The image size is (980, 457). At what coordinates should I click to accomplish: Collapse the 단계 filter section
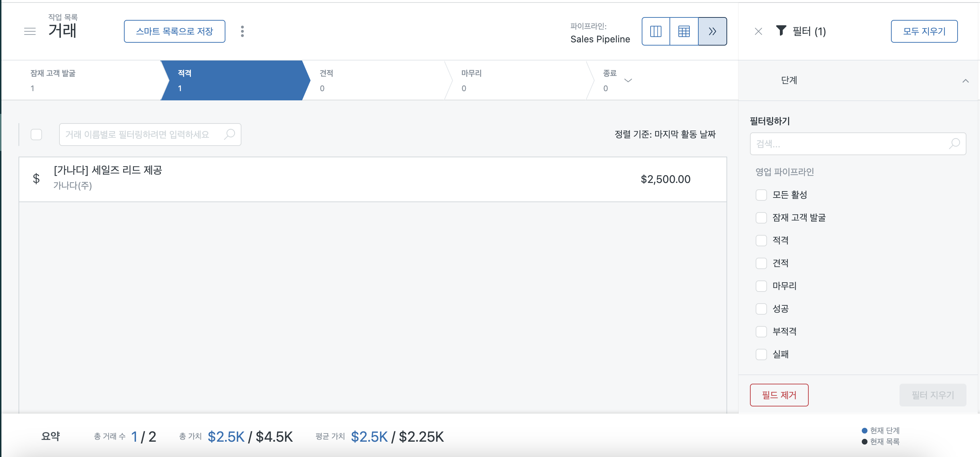pyautogui.click(x=965, y=80)
